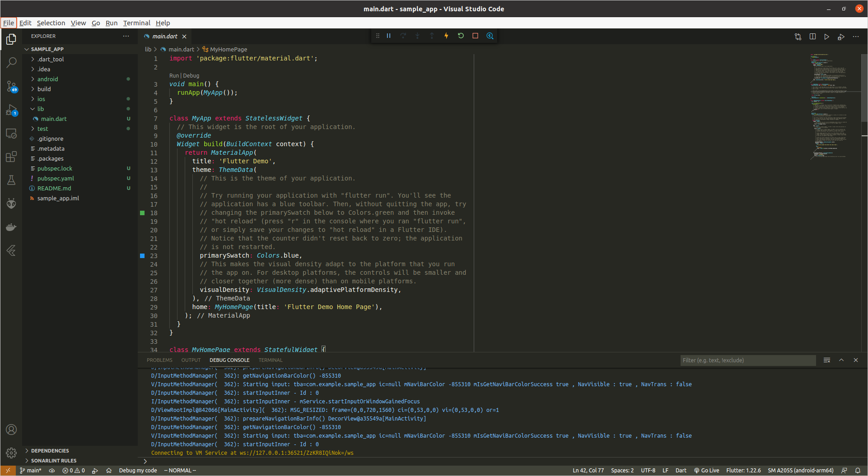This screenshot has height=476, width=868.
Task: Open the File menu
Action: click(x=9, y=23)
